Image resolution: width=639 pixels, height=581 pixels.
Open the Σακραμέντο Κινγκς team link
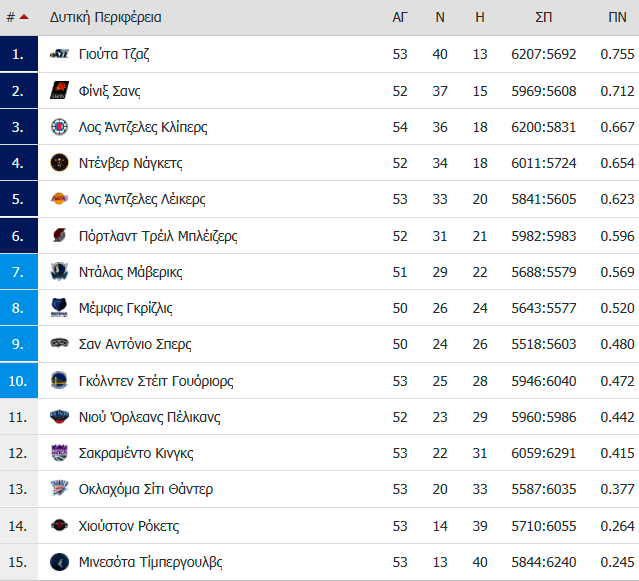click(x=136, y=453)
